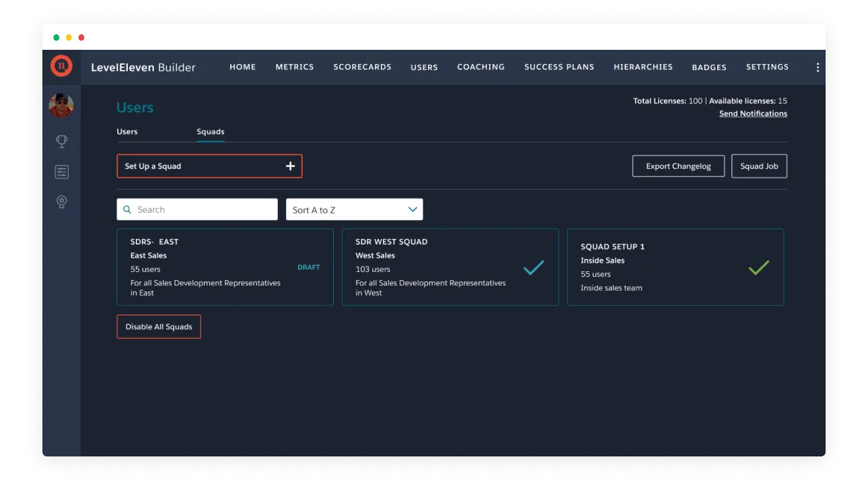Click into the Search input field
This screenshot has width=868, height=480.
(x=197, y=209)
